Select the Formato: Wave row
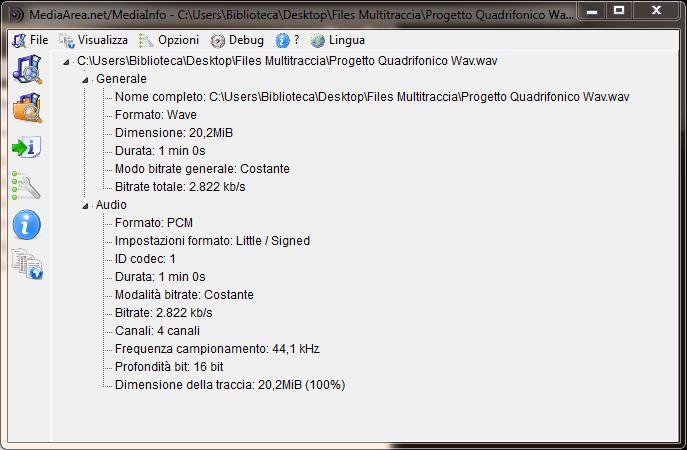Screen dimensions: 687x450 click(x=156, y=115)
